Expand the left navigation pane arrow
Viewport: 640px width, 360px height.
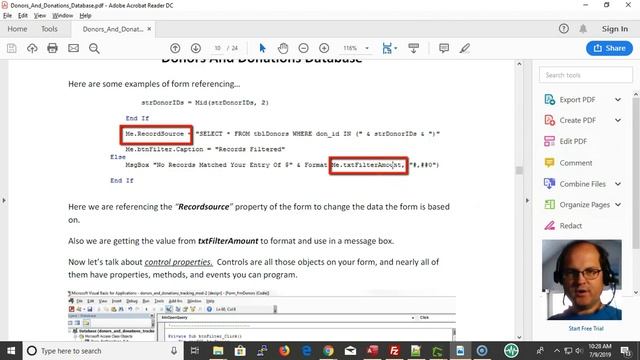pos(4,200)
